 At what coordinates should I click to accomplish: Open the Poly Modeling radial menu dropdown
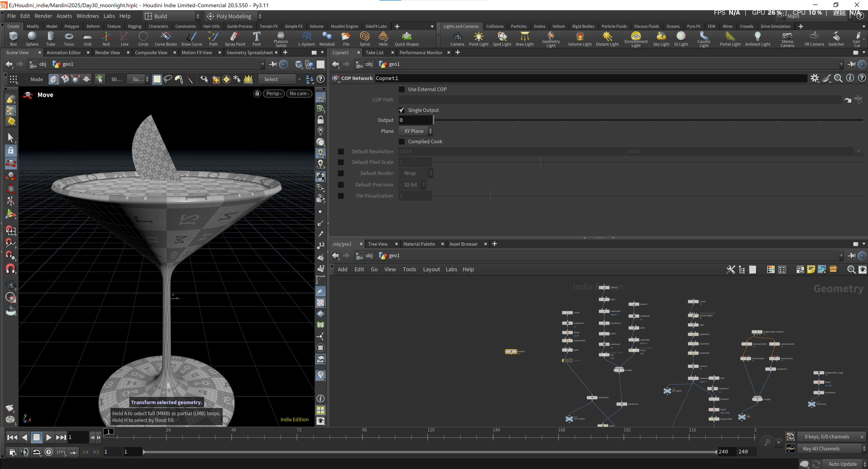[x=234, y=16]
